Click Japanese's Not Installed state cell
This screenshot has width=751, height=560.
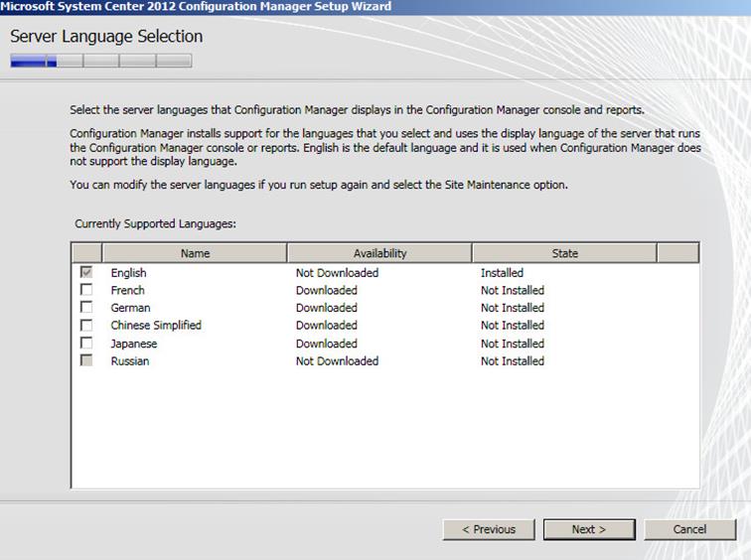point(513,344)
